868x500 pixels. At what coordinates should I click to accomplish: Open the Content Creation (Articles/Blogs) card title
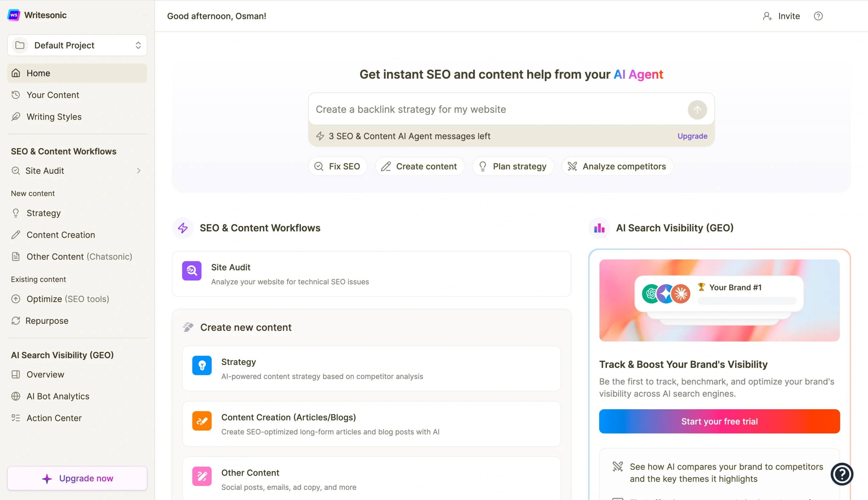coord(289,417)
